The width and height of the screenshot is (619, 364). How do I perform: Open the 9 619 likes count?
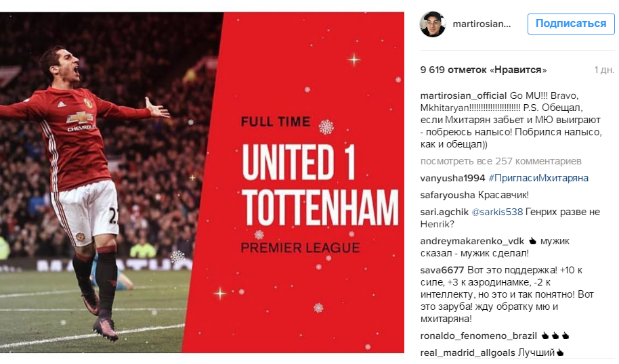click(484, 70)
